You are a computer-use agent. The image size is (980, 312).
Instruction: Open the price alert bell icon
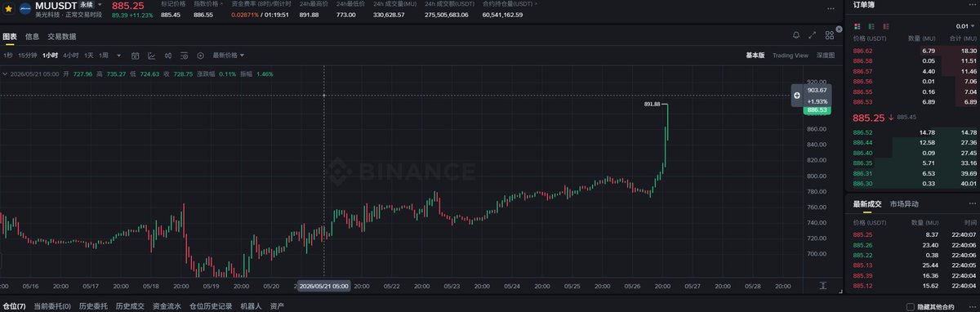[796, 35]
